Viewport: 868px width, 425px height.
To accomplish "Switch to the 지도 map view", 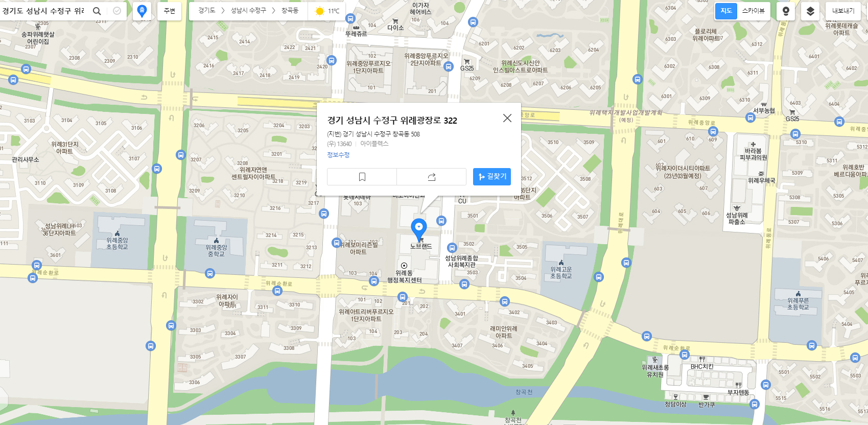I will pos(726,11).
